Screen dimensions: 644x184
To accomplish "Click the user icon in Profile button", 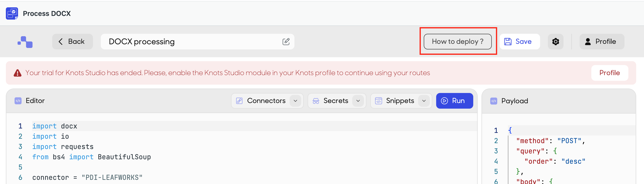I will pos(588,42).
